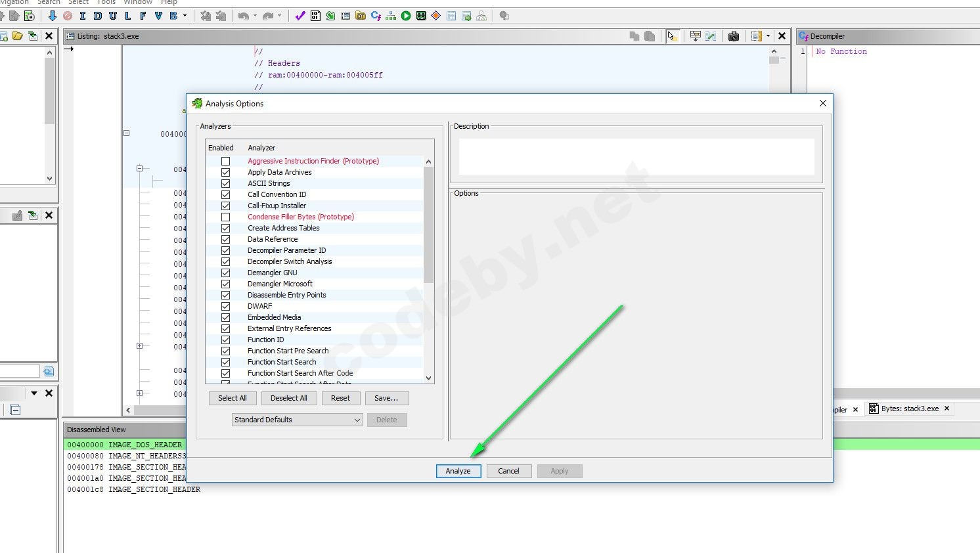980x553 pixels.
Task: Open the Bytes viewer toolbar icon
Action: (x=315, y=16)
